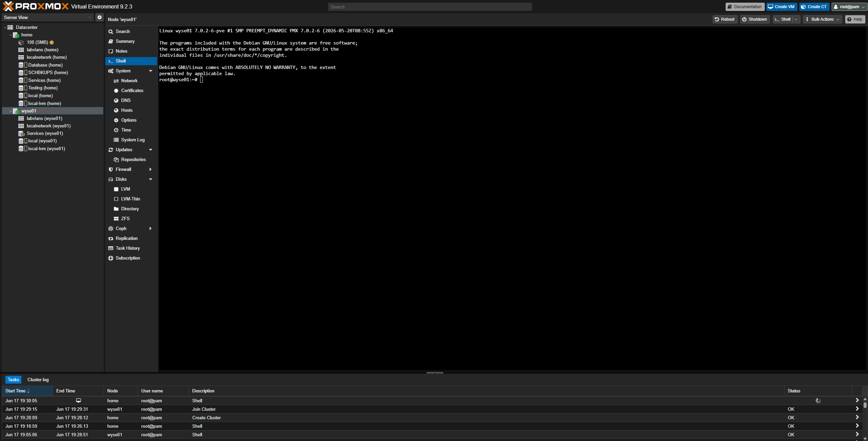This screenshot has height=441, width=868.
Task: Click the gear settings icon beside Server View
Action: (x=99, y=17)
